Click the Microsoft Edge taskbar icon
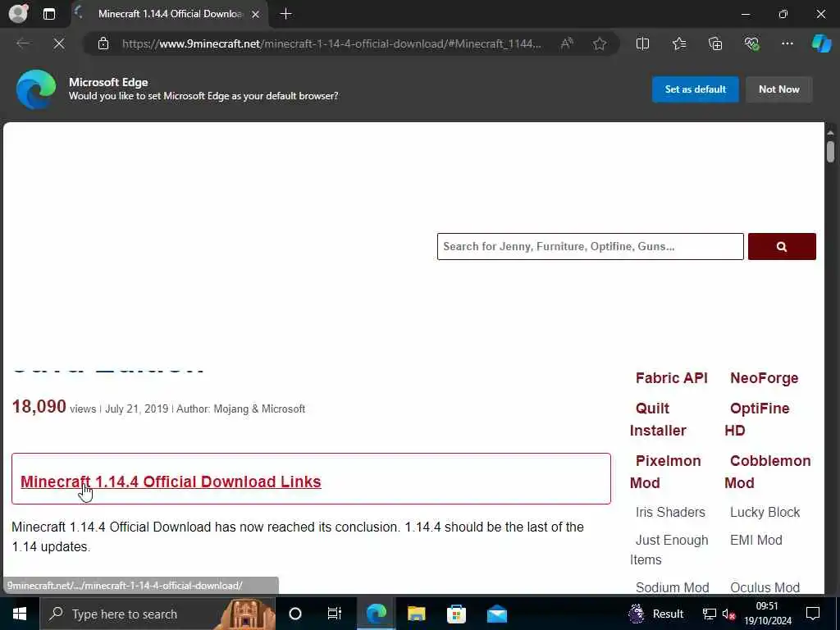This screenshot has width=840, height=630. coord(376,614)
